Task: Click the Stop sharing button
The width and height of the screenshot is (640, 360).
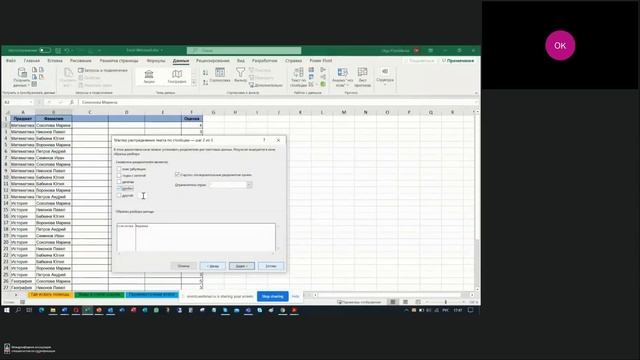Action: 273,296
